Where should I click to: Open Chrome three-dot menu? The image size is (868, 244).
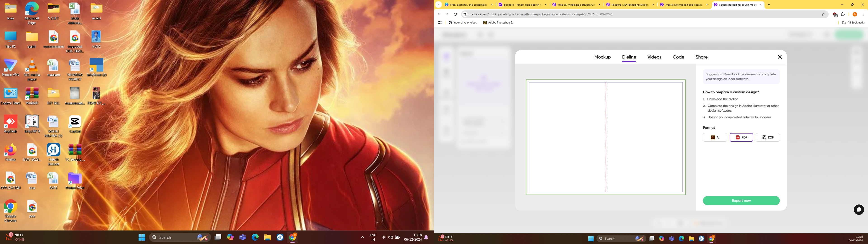863,14
